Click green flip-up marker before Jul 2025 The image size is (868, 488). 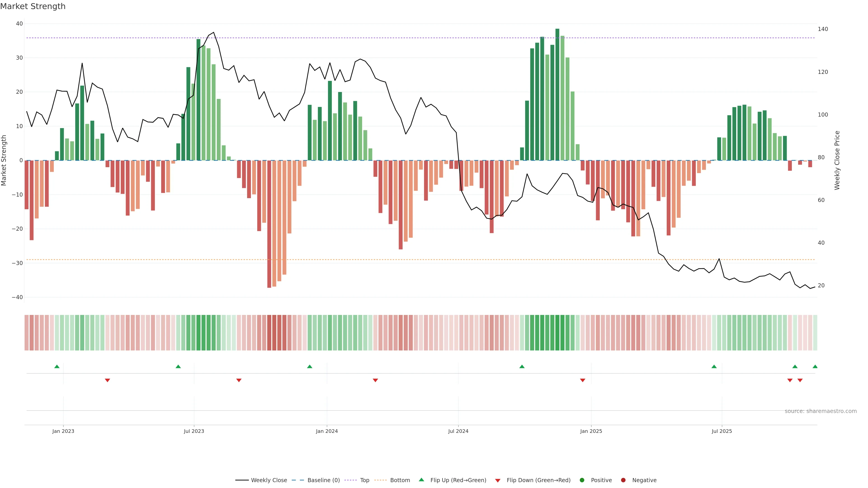coord(714,366)
